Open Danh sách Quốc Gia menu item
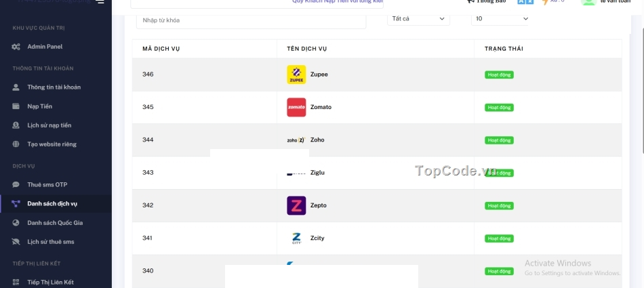 (x=56, y=223)
